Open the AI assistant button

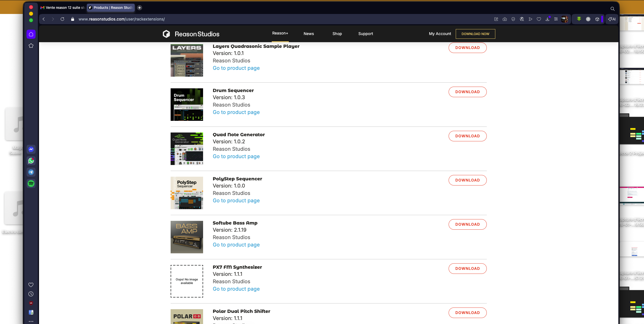612,19
